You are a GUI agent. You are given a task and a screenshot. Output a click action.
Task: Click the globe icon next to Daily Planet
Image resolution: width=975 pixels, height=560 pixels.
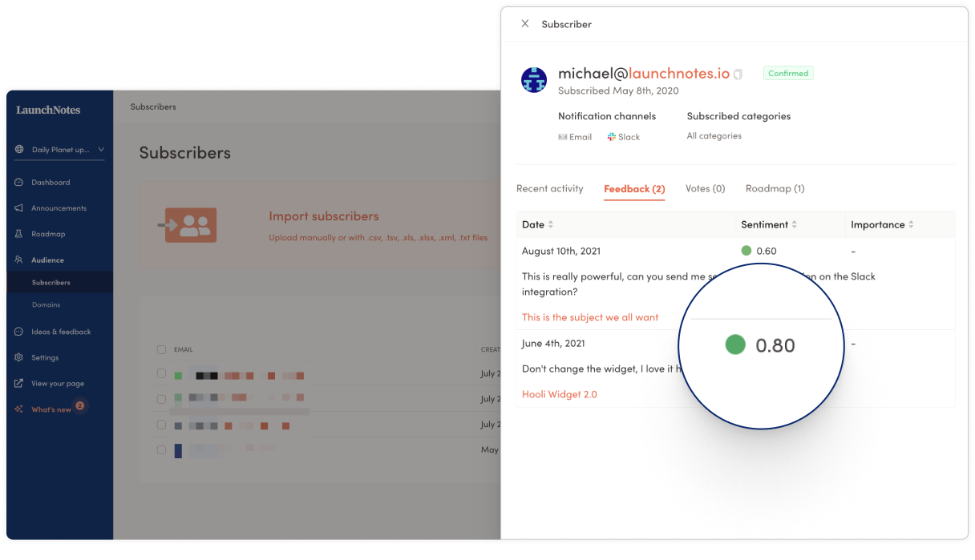(19, 150)
